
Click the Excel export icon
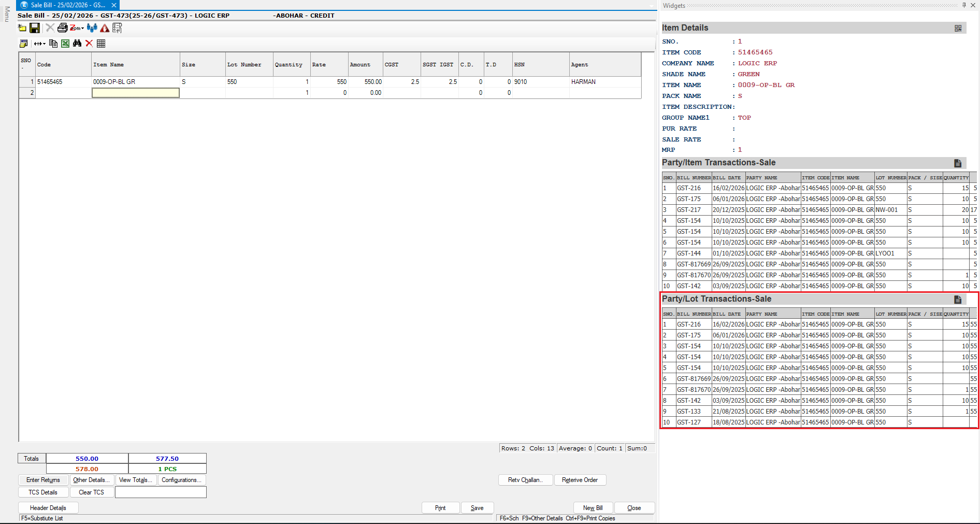[x=65, y=44]
